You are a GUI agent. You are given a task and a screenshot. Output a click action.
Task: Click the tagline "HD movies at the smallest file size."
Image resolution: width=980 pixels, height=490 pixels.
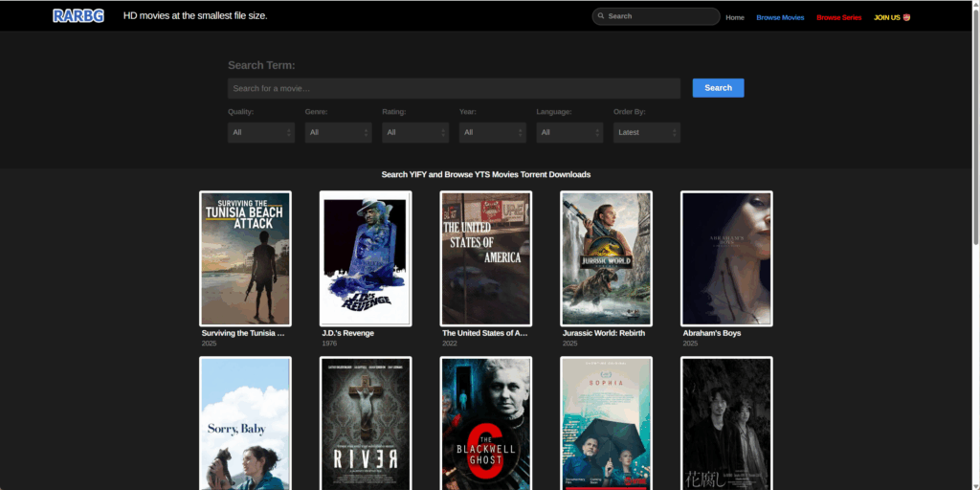[195, 15]
